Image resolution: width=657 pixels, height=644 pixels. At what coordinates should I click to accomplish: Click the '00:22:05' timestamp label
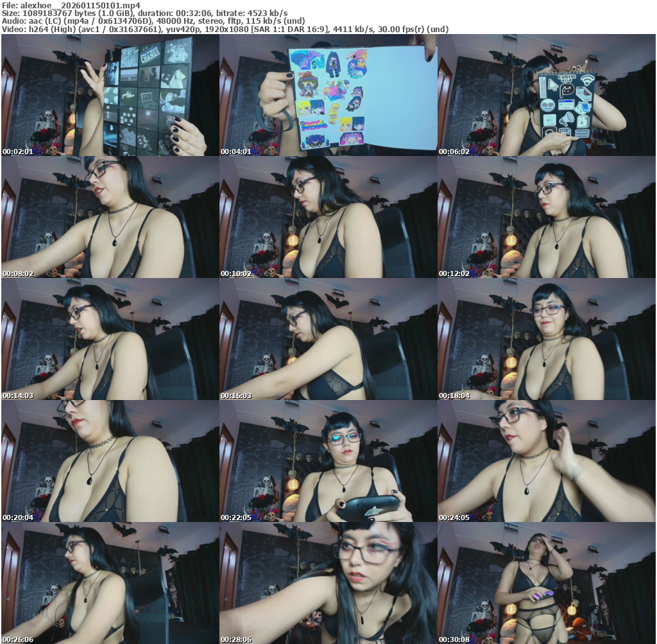(236, 518)
